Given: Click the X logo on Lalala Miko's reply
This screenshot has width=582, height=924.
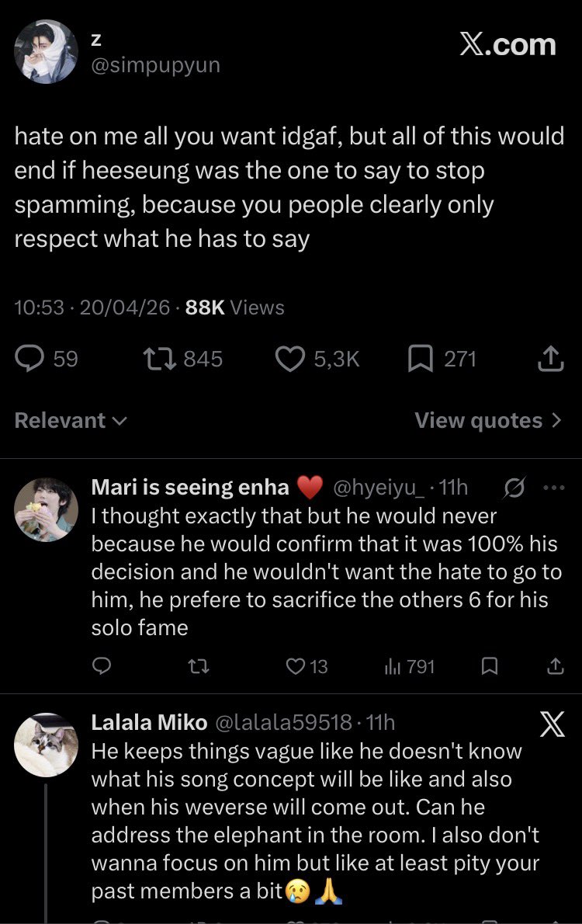Looking at the screenshot, I should 553,724.
